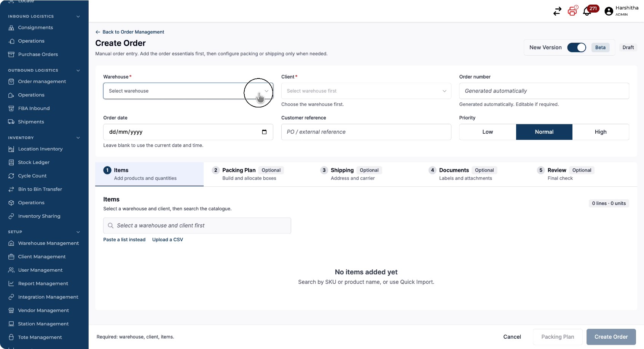Switch to the Items step tab
Image resolution: width=644 pixels, height=349 pixels.
point(149,174)
